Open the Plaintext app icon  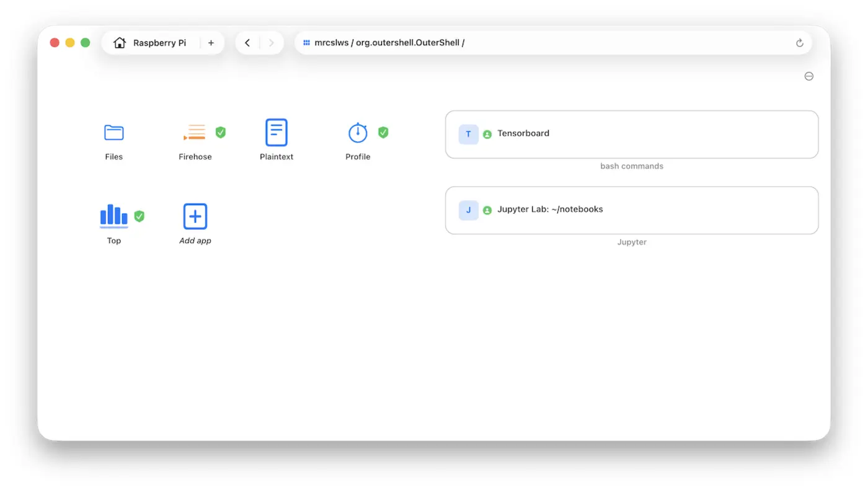(277, 133)
